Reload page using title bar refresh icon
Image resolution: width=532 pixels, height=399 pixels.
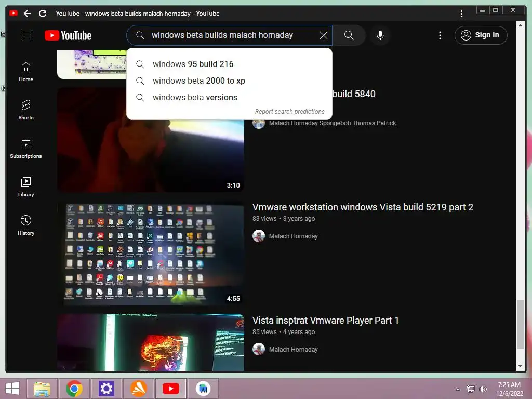point(43,14)
